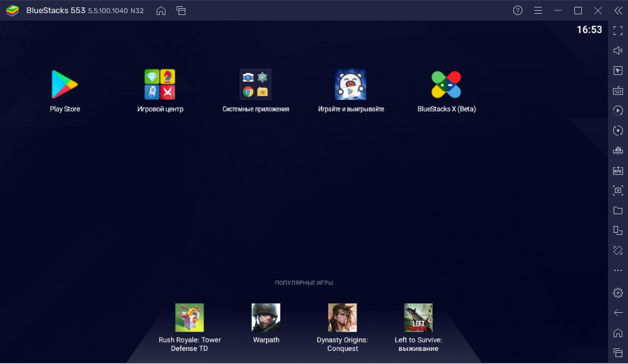This screenshot has height=364, width=628.
Task: Click the rotate screen icon in the sidebar
Action: [618, 250]
